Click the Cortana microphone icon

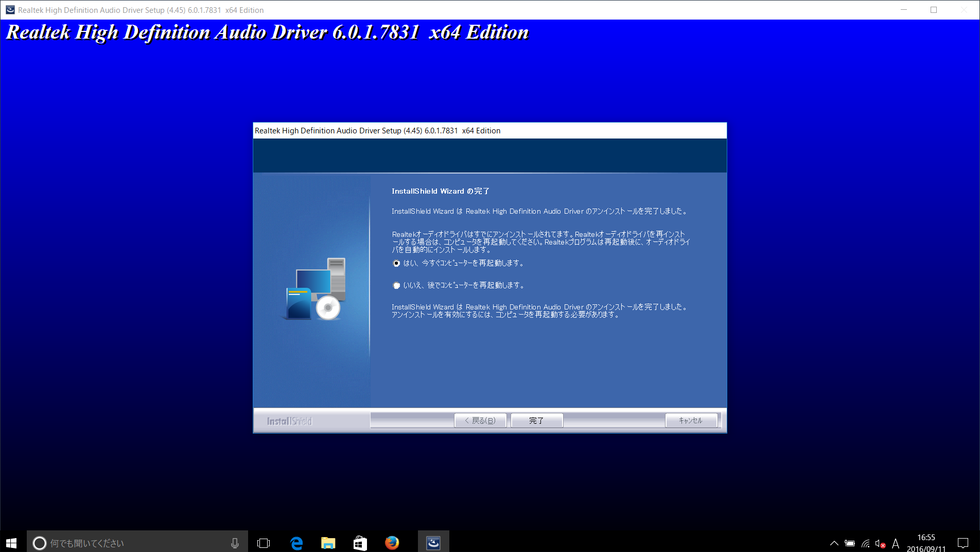pyautogui.click(x=235, y=543)
